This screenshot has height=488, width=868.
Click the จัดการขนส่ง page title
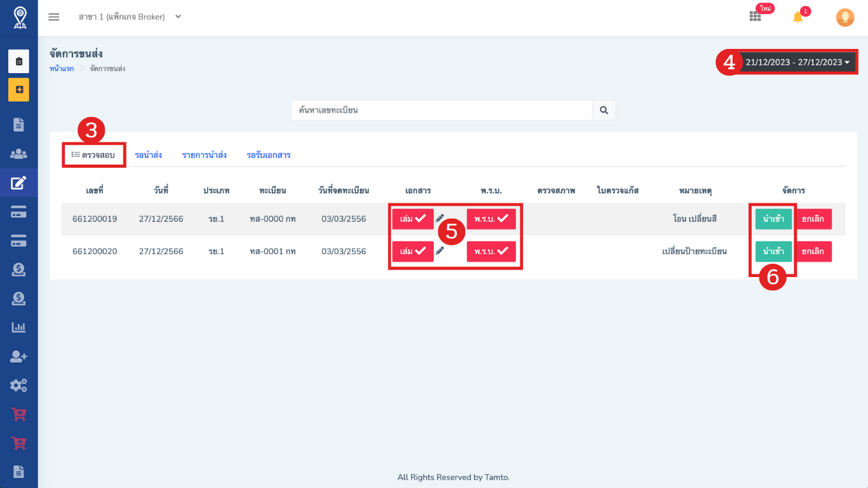pos(76,53)
